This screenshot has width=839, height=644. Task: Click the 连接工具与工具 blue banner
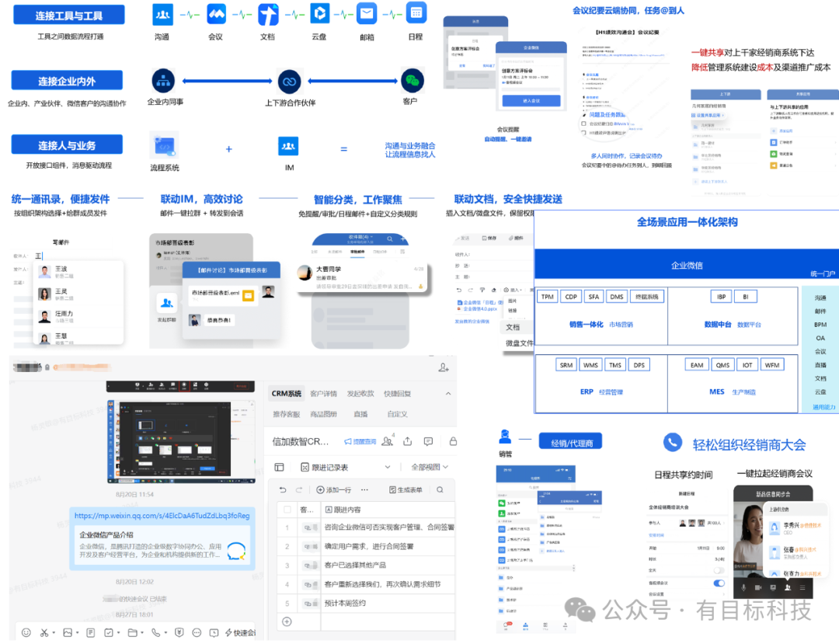(x=68, y=15)
